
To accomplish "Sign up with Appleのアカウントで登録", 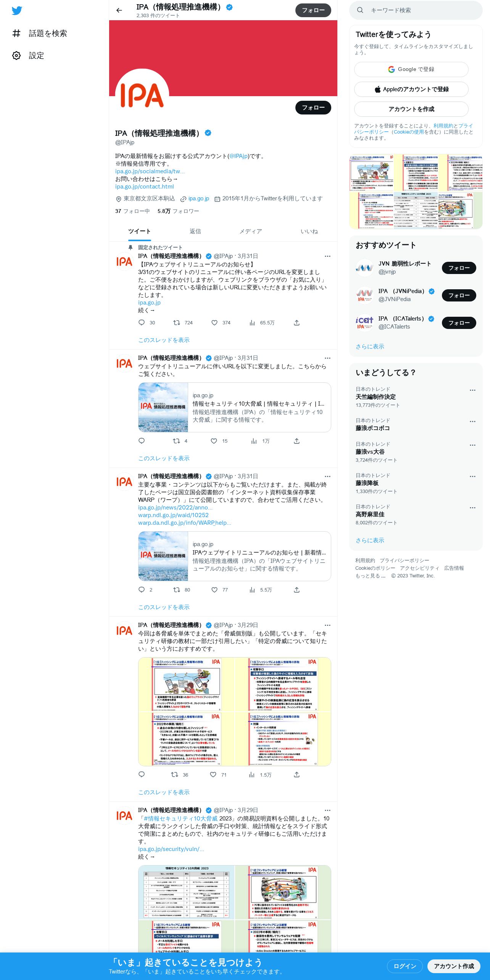I will (x=411, y=89).
